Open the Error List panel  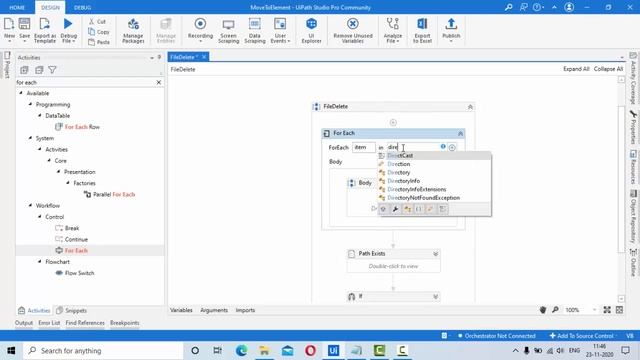click(x=49, y=323)
